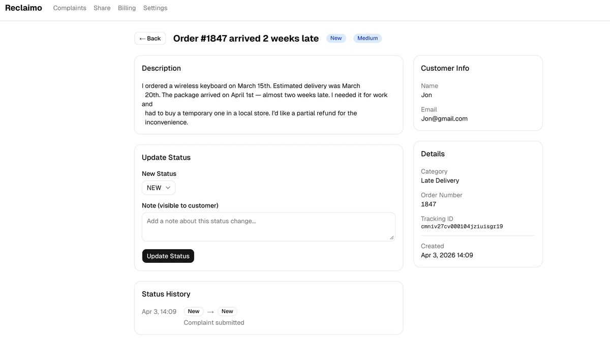Select order number 1847 in Details
This screenshot has width=610, height=364.
click(x=429, y=204)
